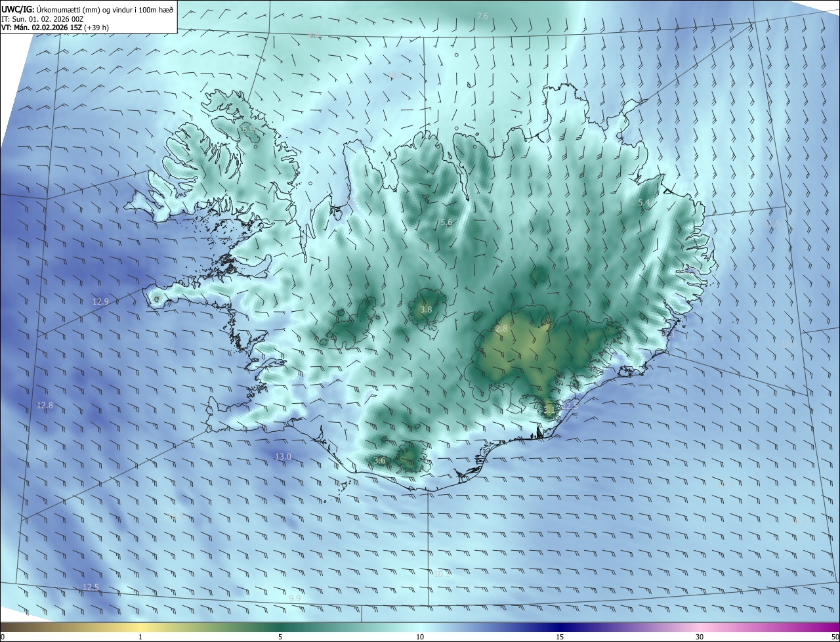Click the 15 tick on the colour scale
Screen dimensions: 840x642
560,637
